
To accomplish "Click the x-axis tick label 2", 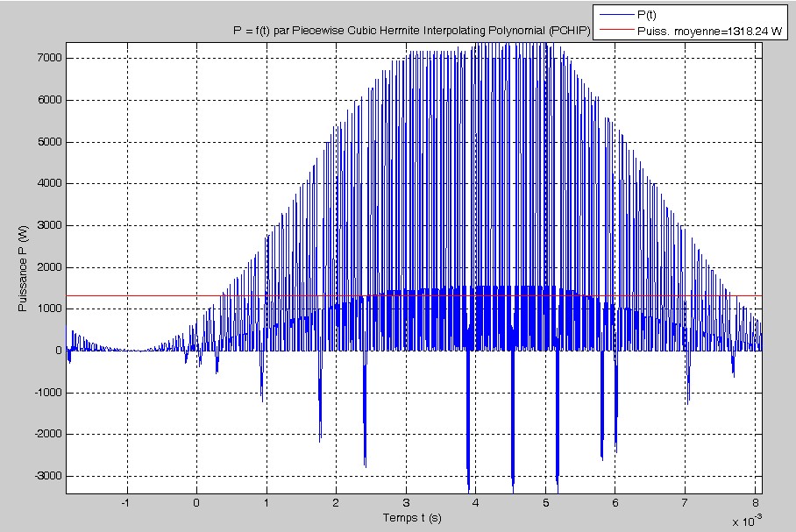I will click(x=336, y=503).
